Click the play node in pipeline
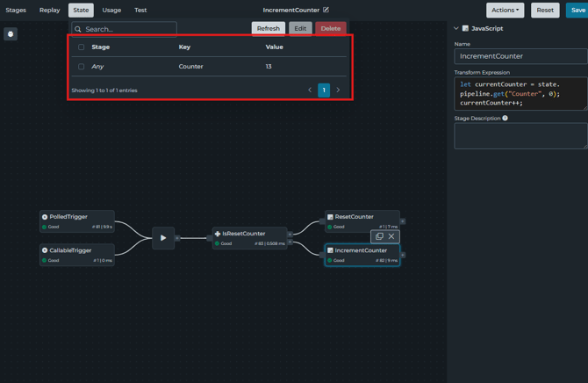588x383 pixels. click(163, 238)
